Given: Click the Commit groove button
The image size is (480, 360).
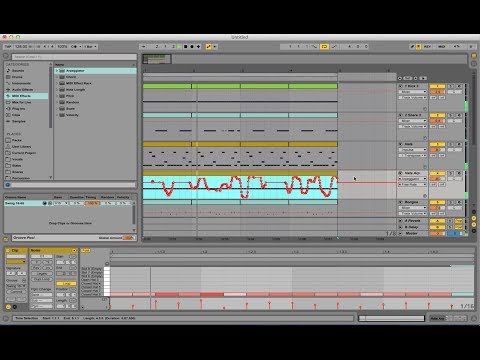Looking at the screenshot, I should coord(16,292).
